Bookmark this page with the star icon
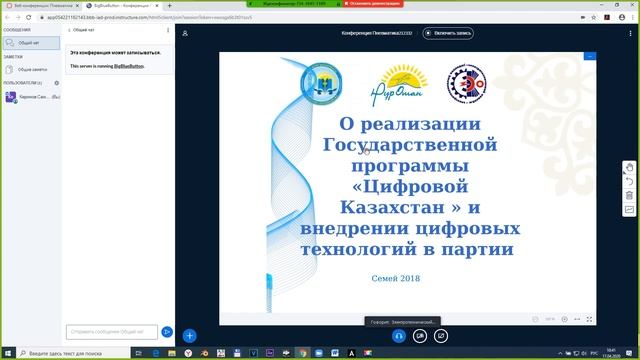The height and width of the screenshot is (360, 640). [x=594, y=18]
